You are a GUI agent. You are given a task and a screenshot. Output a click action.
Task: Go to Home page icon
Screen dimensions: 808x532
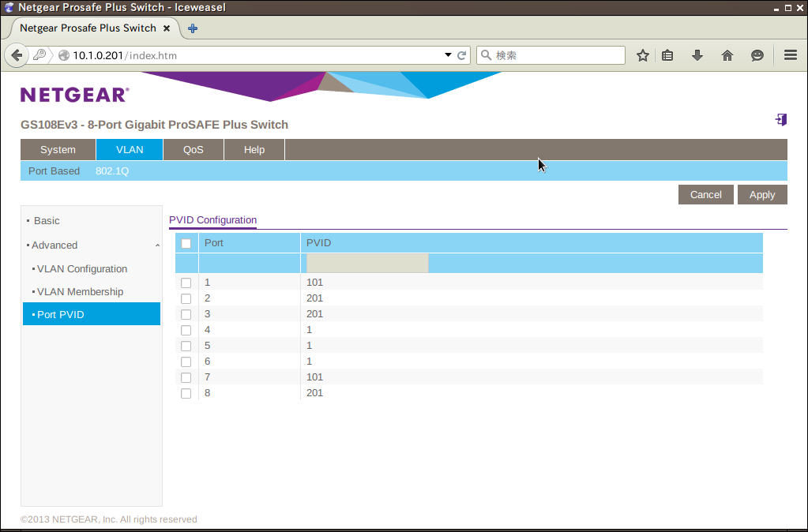click(727, 55)
